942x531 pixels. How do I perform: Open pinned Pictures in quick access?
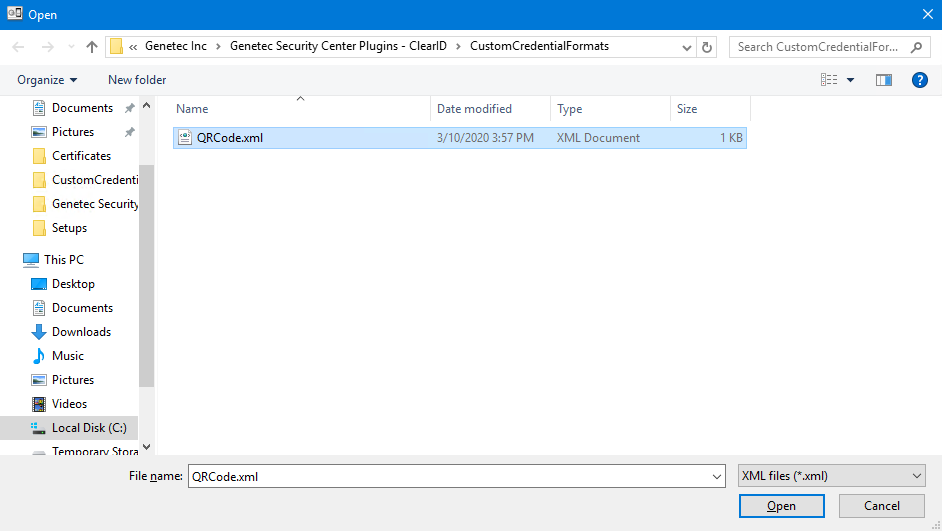point(73,132)
